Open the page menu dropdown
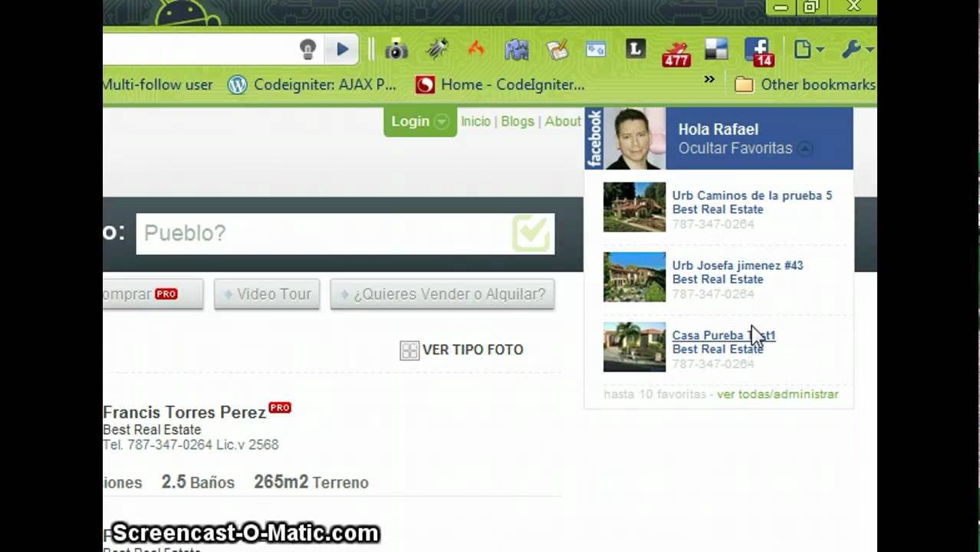This screenshot has height=552, width=980. [x=807, y=50]
